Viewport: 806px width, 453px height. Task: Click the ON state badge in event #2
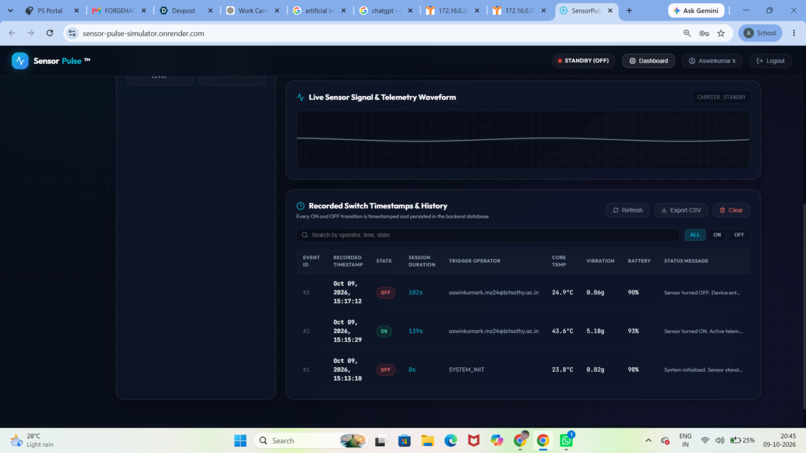[384, 331]
